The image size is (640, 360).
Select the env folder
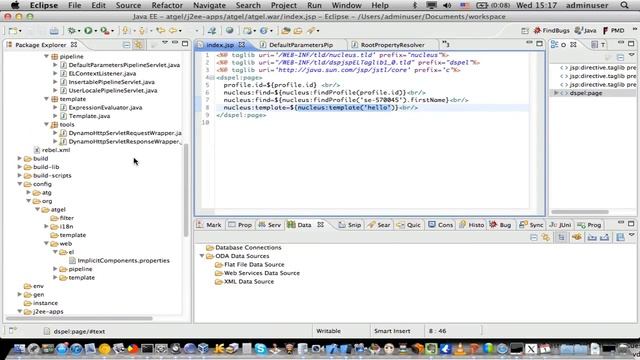coord(38,286)
